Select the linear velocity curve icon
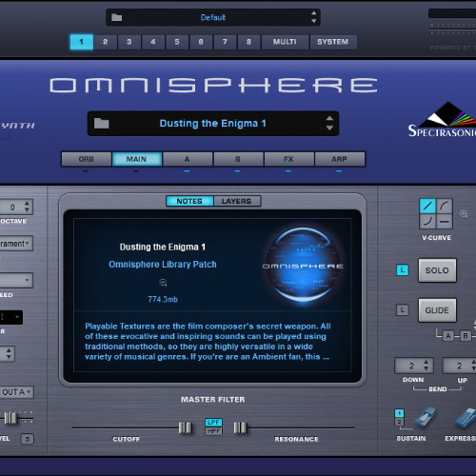Screen dimensions: 476x476 (x=427, y=206)
